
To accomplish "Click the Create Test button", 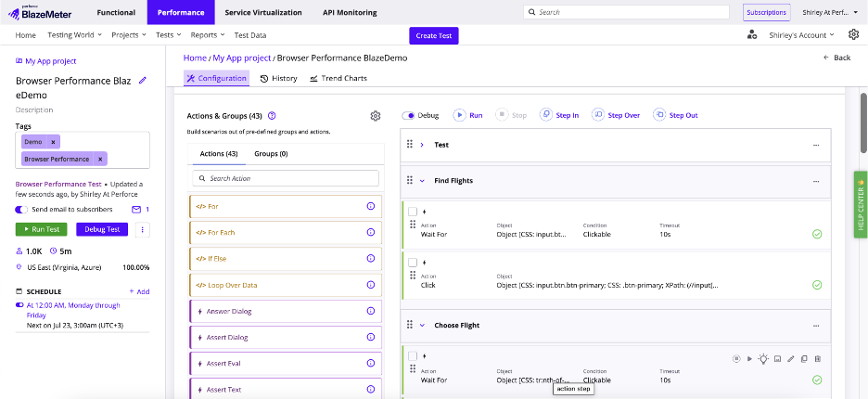I will point(434,35).
